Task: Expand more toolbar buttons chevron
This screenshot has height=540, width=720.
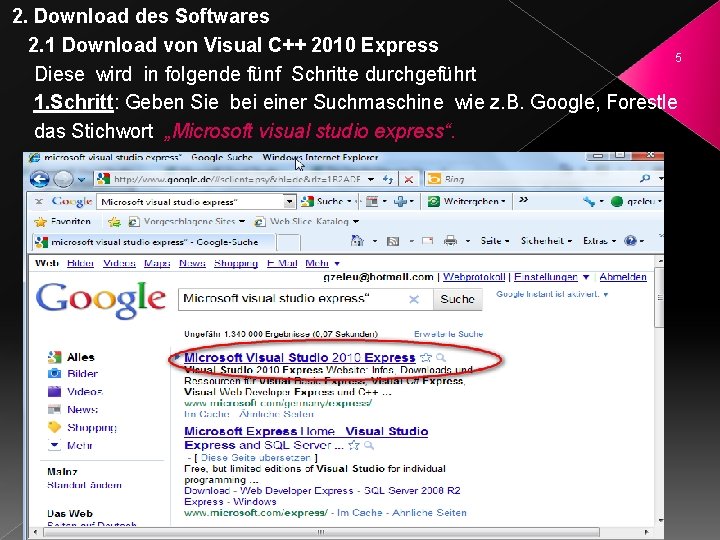Action: click(523, 200)
